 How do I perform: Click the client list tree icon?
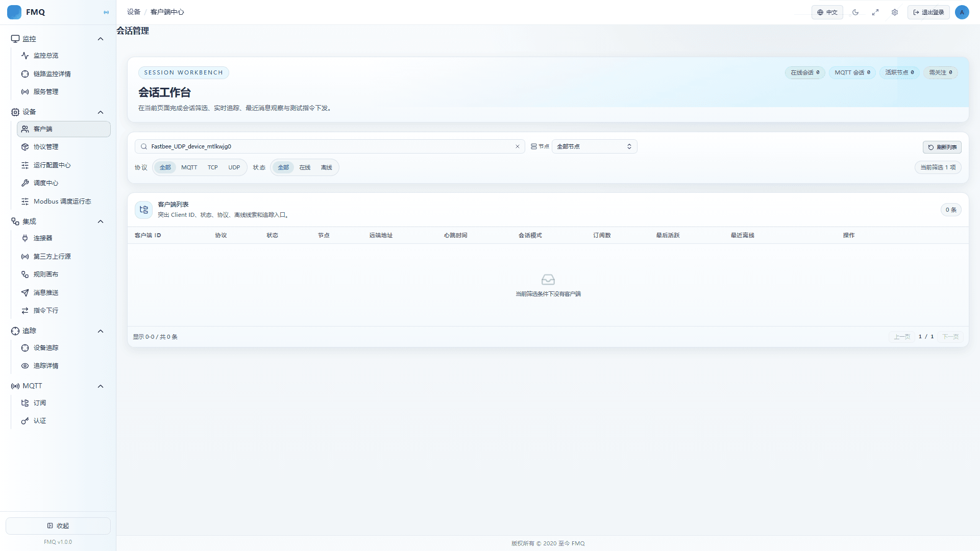[143, 210]
